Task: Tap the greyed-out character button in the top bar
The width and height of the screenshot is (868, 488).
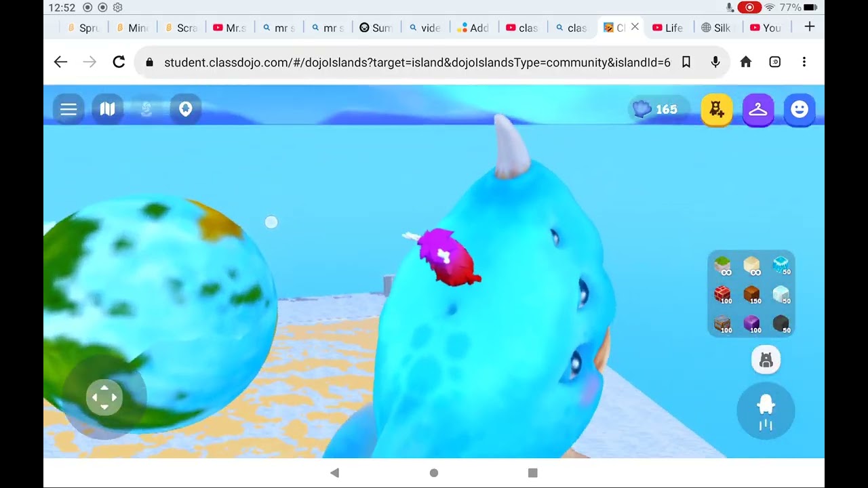Action: pos(146,109)
